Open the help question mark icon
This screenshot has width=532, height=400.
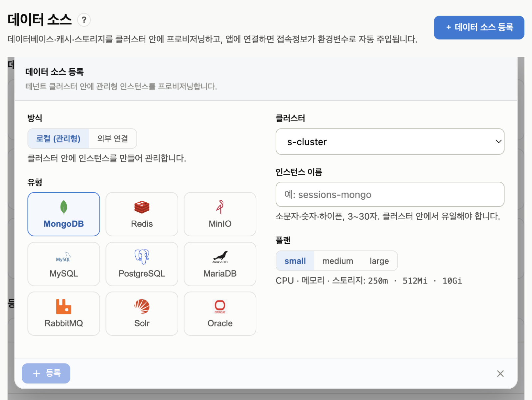click(x=84, y=20)
